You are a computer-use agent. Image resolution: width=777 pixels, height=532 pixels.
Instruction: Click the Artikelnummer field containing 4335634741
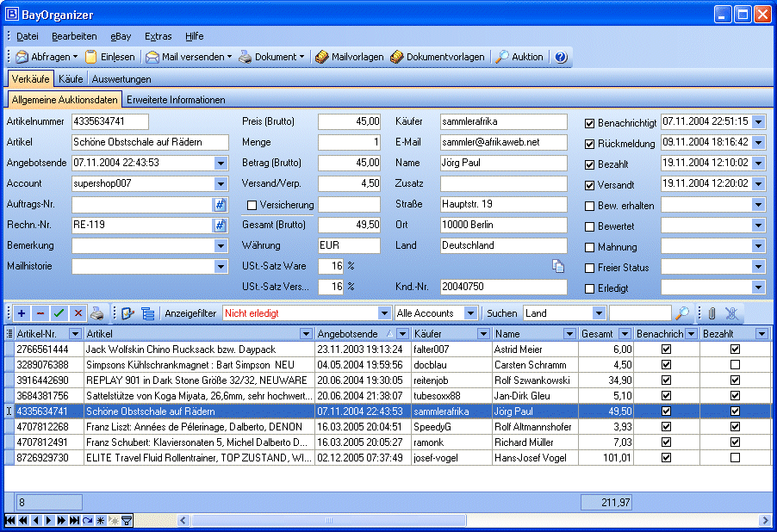pyautogui.click(x=110, y=122)
